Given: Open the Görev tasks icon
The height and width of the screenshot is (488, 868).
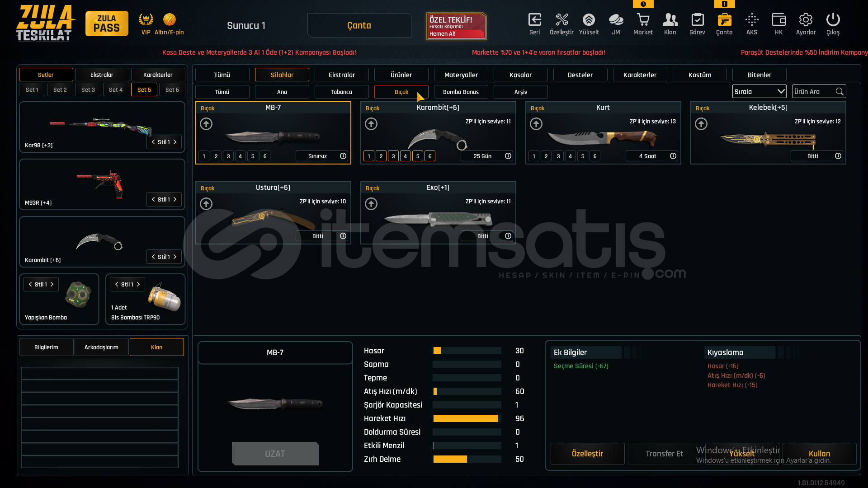Looking at the screenshot, I should [x=697, y=20].
